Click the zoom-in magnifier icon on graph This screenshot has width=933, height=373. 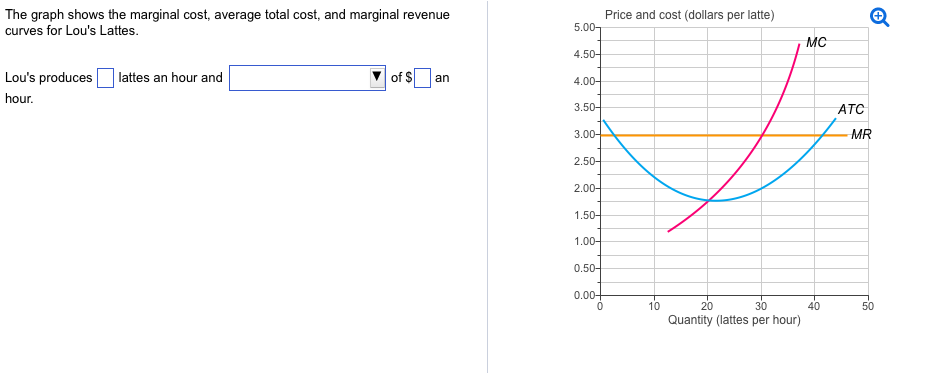coord(880,18)
